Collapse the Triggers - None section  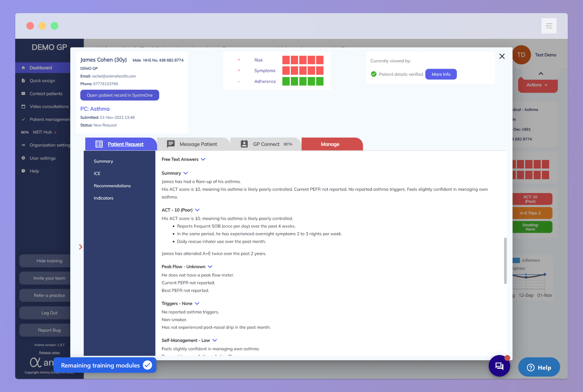tap(197, 303)
